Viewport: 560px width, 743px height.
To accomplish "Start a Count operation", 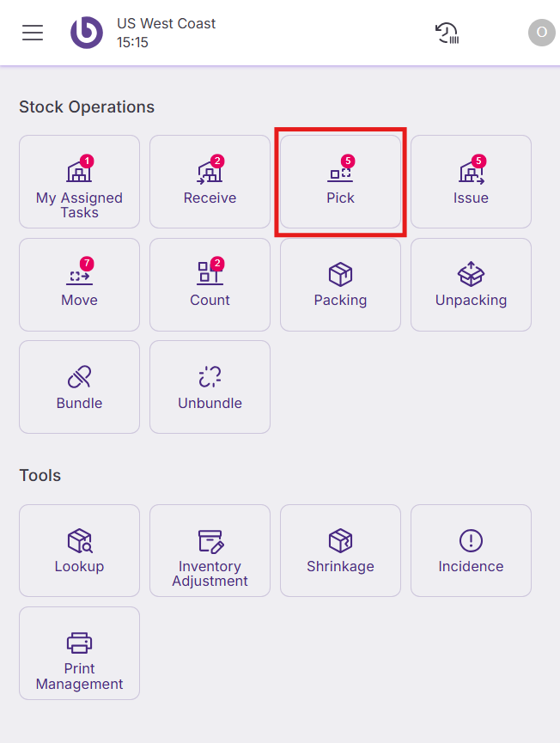I will click(210, 284).
